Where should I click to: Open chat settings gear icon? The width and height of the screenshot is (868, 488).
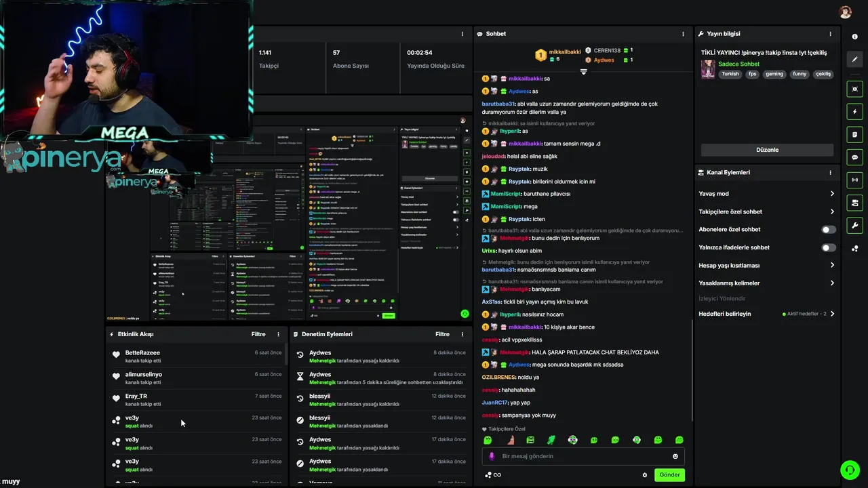pos(645,475)
